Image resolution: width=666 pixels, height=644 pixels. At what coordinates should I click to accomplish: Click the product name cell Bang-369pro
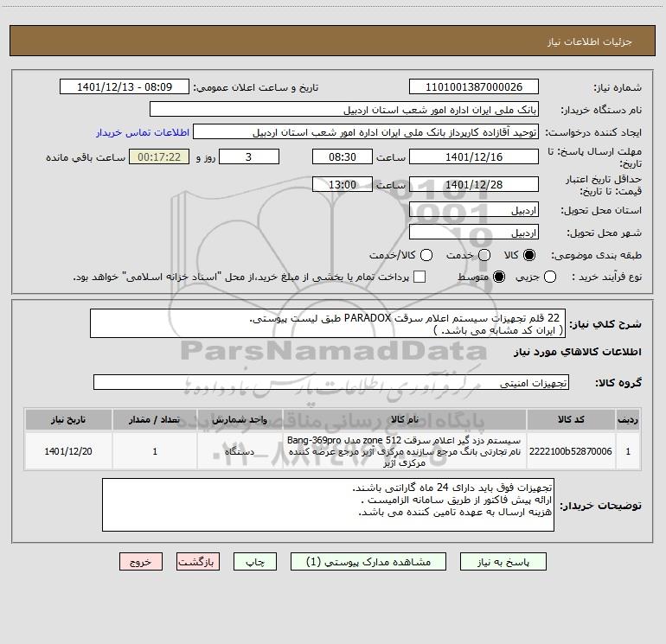click(x=405, y=451)
